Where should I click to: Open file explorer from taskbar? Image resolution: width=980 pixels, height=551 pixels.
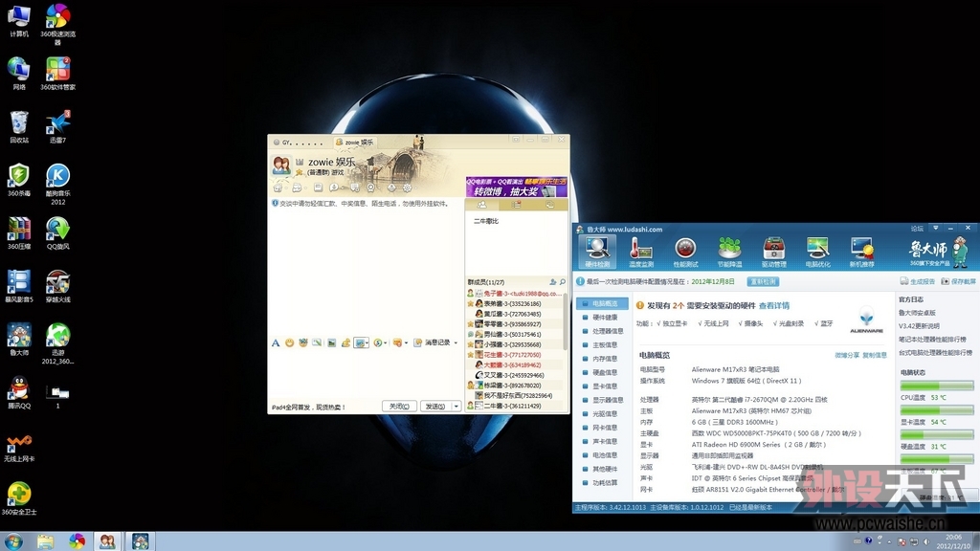coord(45,541)
